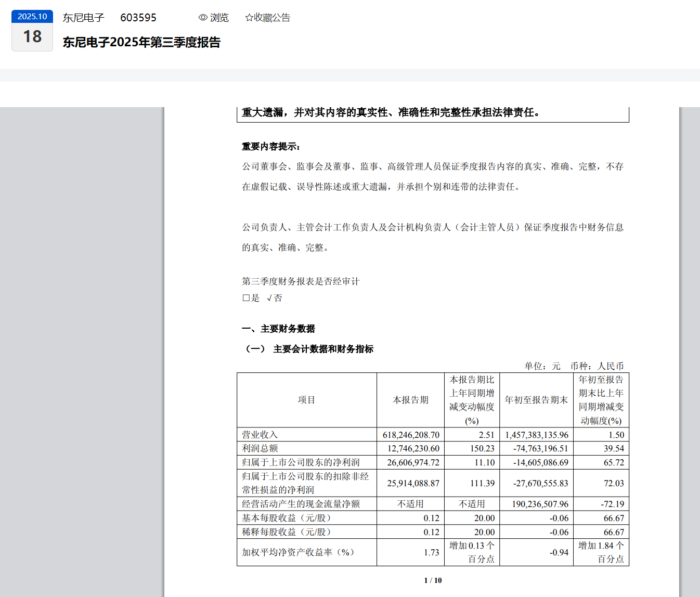Click the 经营活动产生的现金流量净额 row label
700x597 pixels.
point(301,504)
